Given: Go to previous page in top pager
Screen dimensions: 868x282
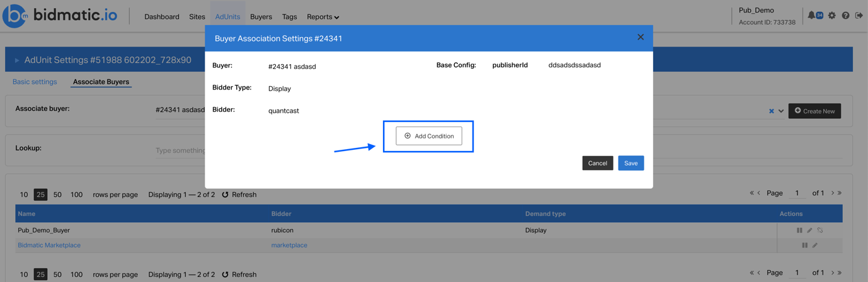Looking at the screenshot, I should coord(758,193).
